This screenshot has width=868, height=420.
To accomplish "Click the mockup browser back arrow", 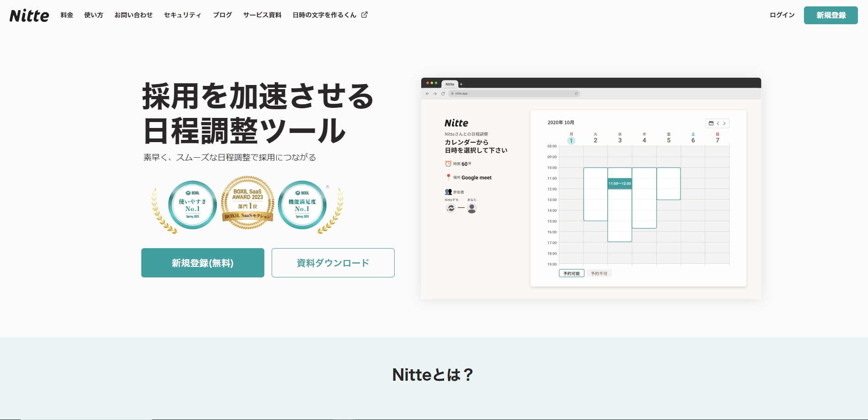I will click(428, 93).
